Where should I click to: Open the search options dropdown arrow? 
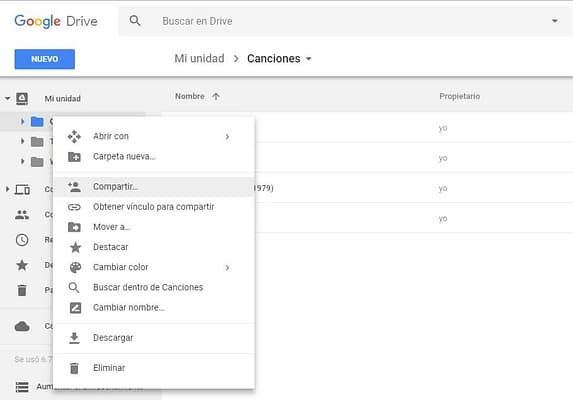(555, 21)
